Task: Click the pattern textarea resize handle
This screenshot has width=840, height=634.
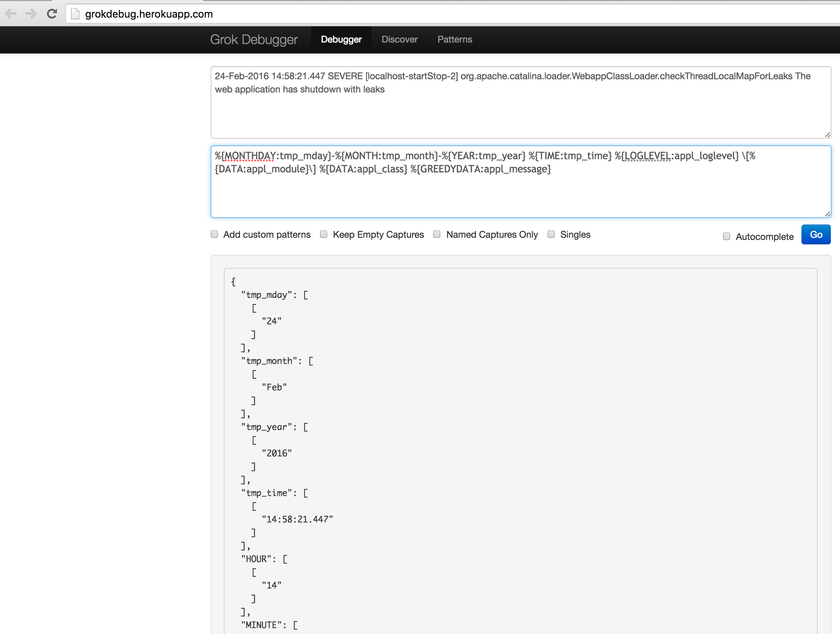Action: pos(827,214)
